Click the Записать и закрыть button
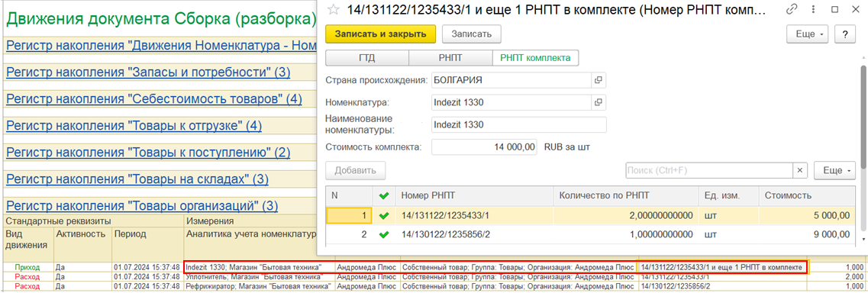Screen dimensions: 868x293 [x=380, y=34]
